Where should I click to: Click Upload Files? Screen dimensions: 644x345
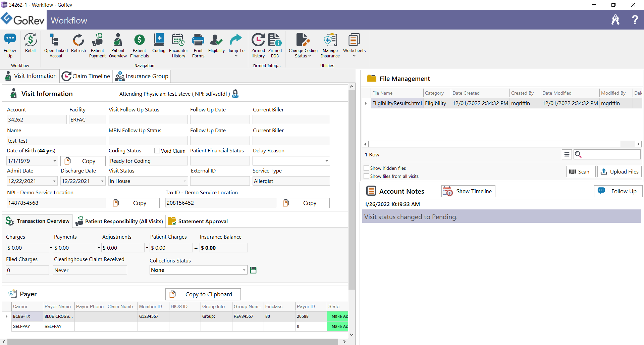pyautogui.click(x=619, y=171)
